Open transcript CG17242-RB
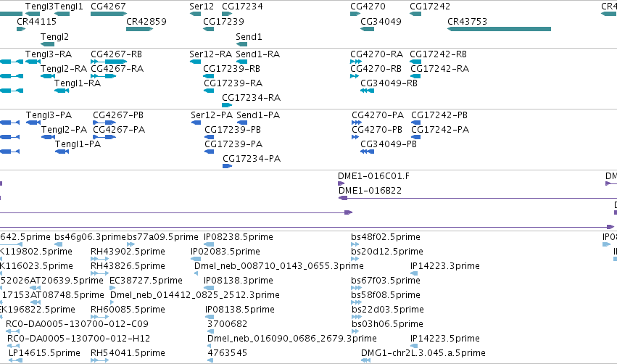The height and width of the screenshot is (364, 617). 439,54
